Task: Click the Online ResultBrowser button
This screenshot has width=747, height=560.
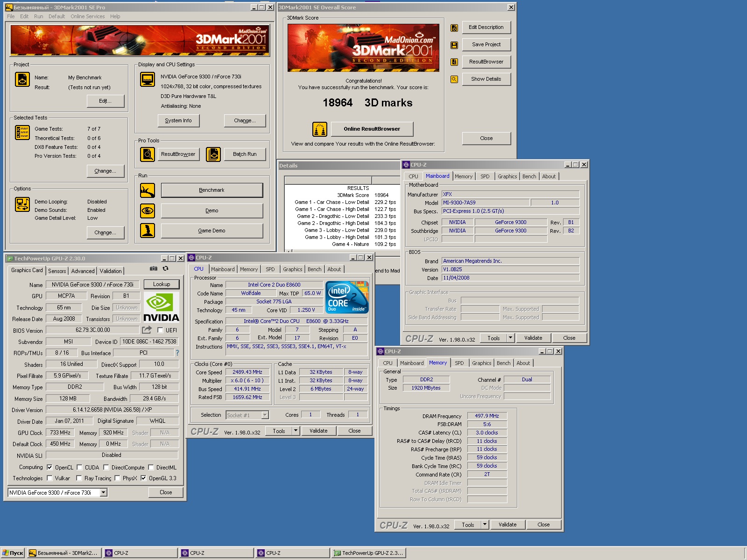Action: (x=372, y=129)
